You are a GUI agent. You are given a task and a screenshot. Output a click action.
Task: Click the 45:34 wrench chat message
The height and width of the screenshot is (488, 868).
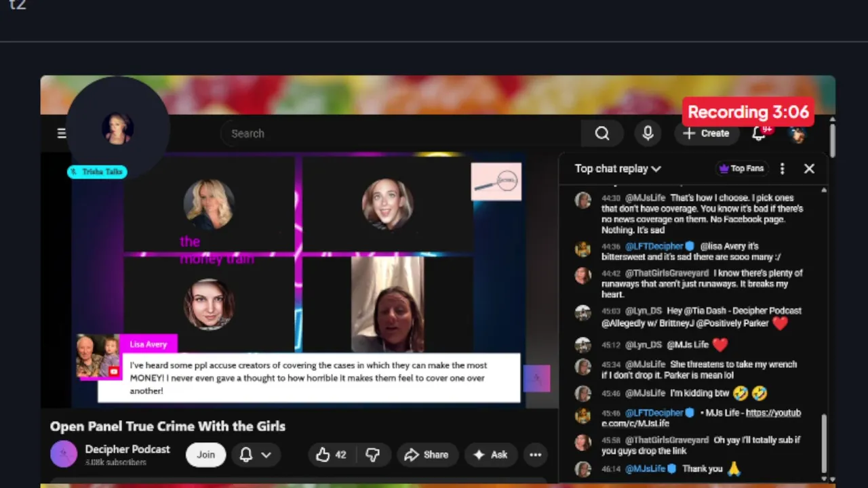(699, 369)
